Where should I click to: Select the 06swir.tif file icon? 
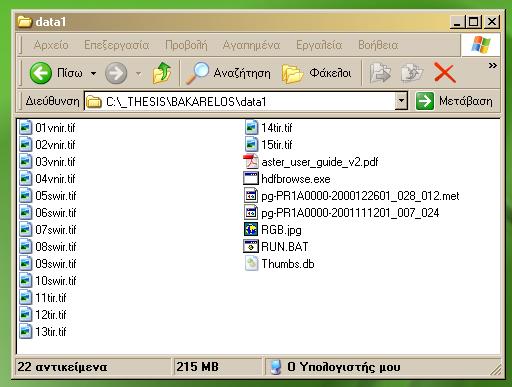[x=26, y=213]
